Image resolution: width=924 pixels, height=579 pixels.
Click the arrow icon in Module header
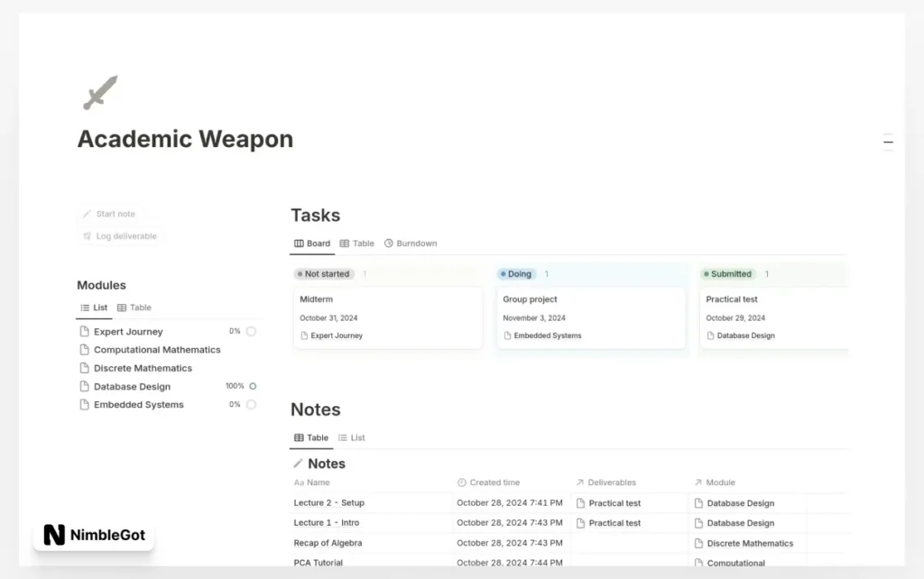tap(698, 482)
